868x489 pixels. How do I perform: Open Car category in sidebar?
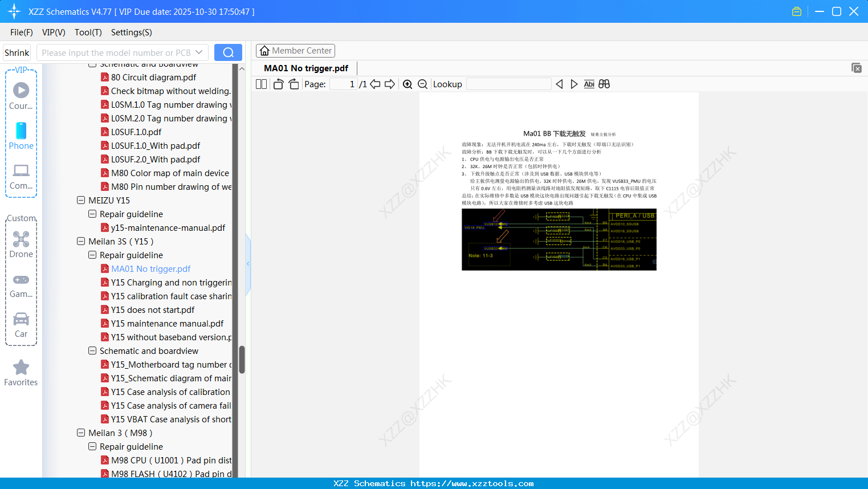point(21,325)
